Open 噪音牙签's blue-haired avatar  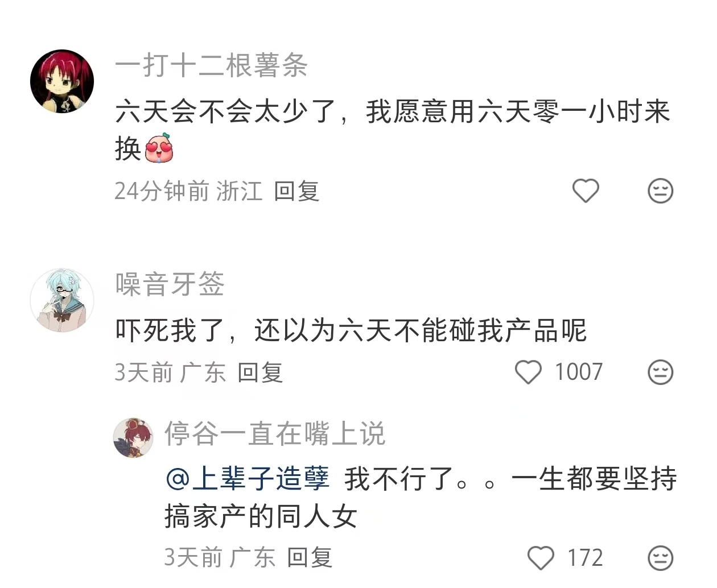(62, 300)
